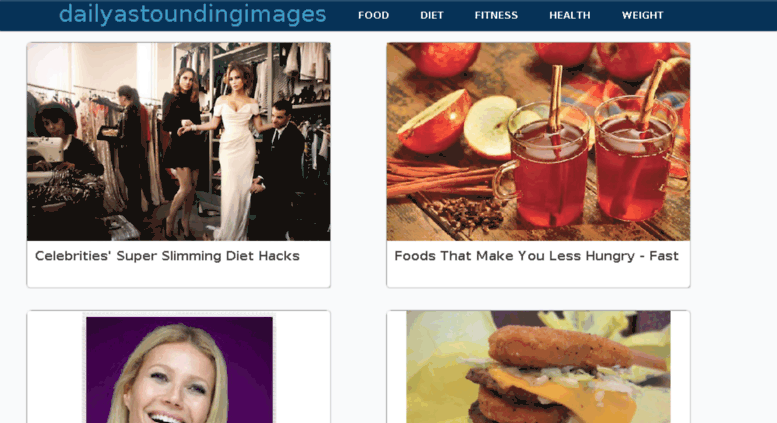Open the HEALTH navigation link
Image resolution: width=777 pixels, height=423 pixels.
click(570, 15)
